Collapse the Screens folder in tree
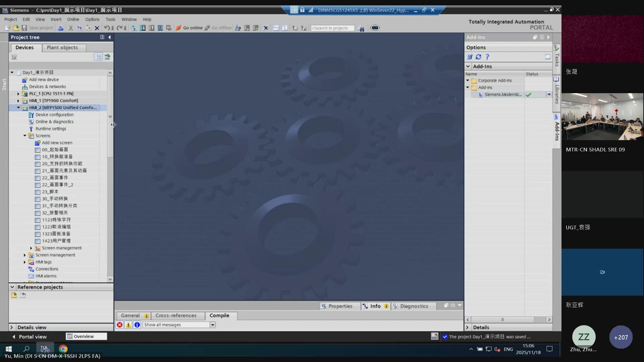This screenshot has width=644, height=362. [25, 136]
